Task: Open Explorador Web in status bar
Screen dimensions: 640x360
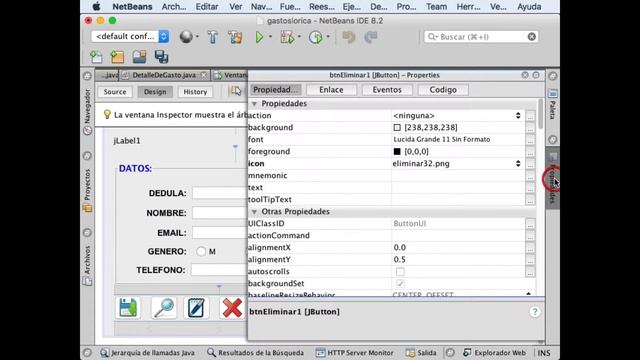Action: [x=494, y=353]
